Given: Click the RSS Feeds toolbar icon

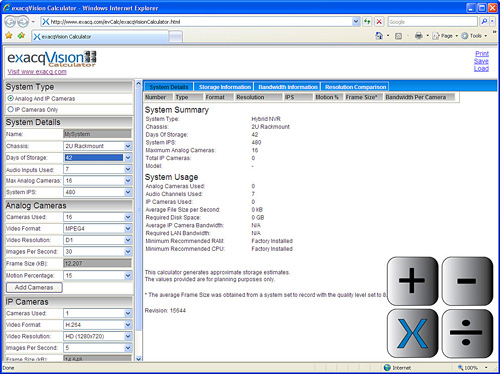Looking at the screenshot, I should click(398, 36).
